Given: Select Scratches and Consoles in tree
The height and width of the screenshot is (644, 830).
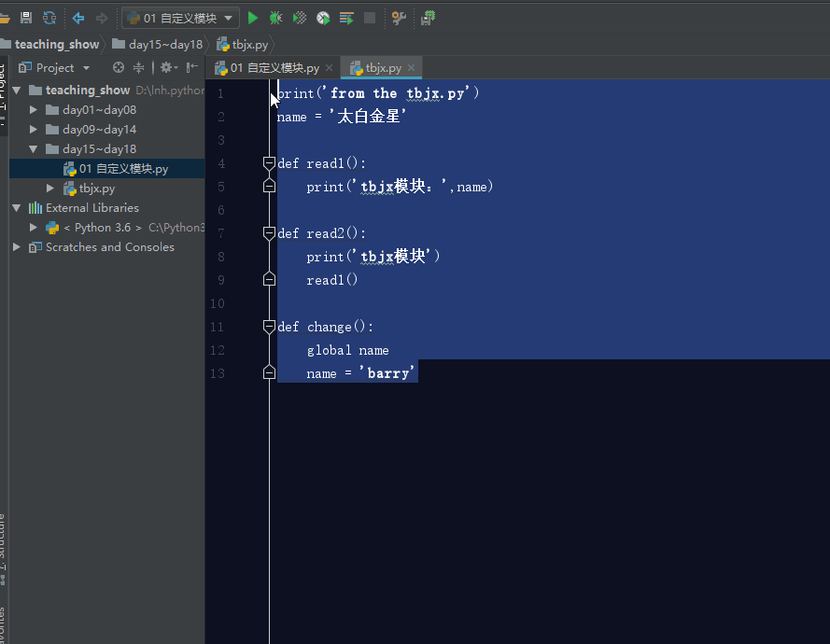Looking at the screenshot, I should 109,247.
